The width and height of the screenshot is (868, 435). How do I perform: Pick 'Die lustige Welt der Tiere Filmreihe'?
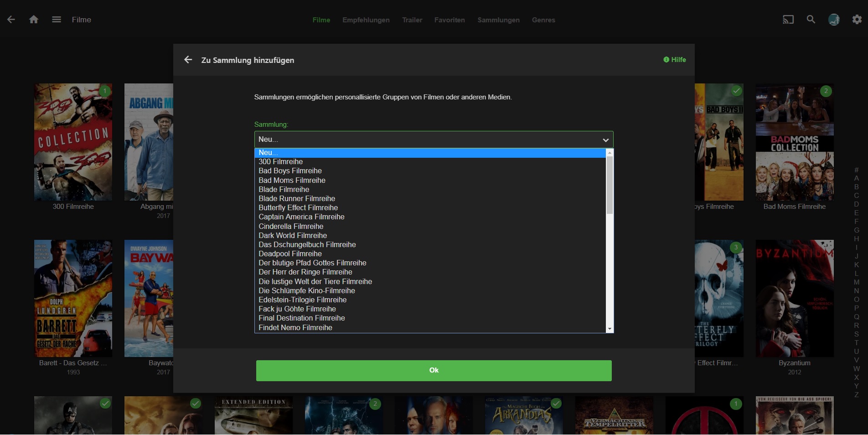[430, 282]
